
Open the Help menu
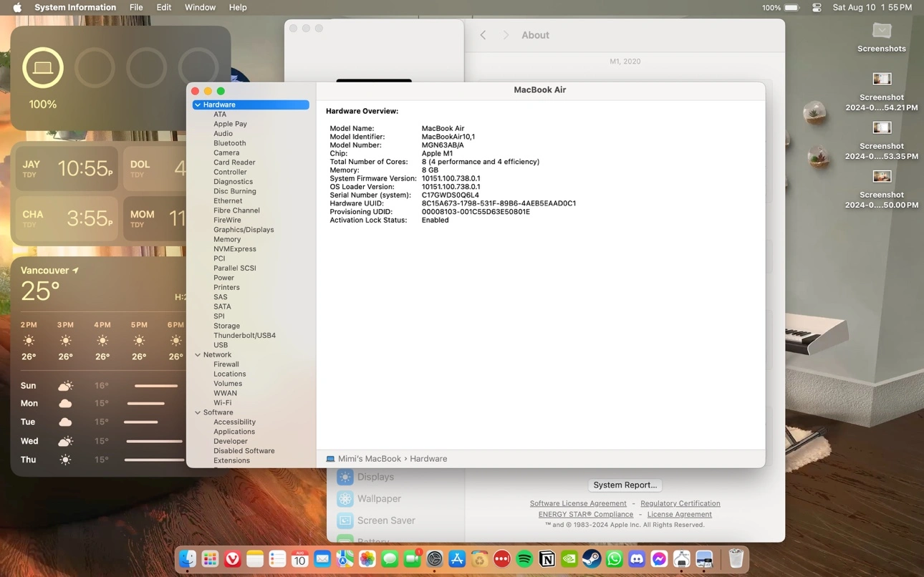(238, 8)
